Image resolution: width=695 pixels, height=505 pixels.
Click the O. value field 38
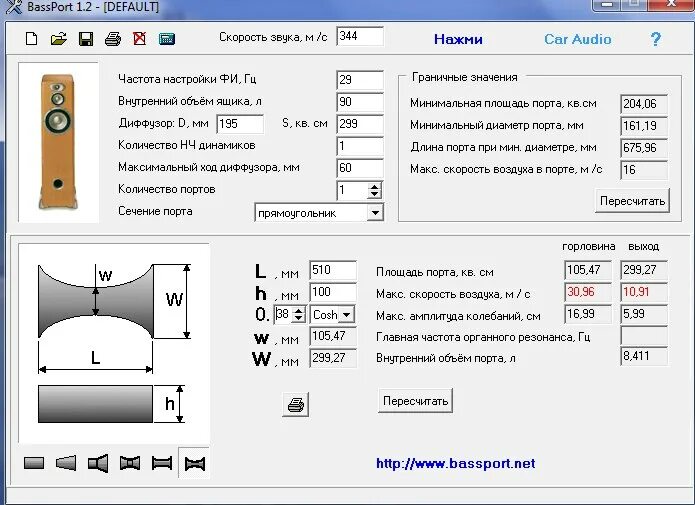[284, 315]
